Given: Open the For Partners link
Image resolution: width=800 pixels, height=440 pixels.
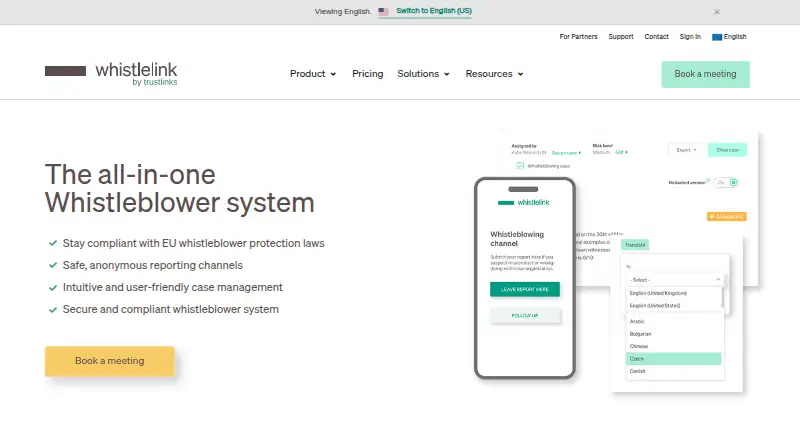Looking at the screenshot, I should point(578,37).
